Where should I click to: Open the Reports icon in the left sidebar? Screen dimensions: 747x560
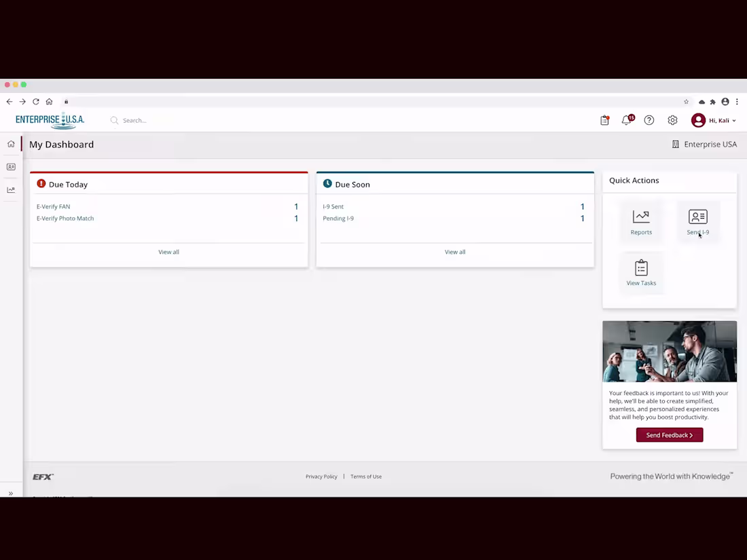click(11, 189)
